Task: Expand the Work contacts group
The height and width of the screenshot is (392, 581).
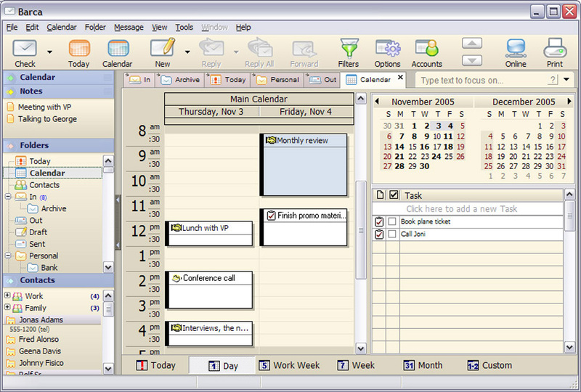Action: point(7,296)
